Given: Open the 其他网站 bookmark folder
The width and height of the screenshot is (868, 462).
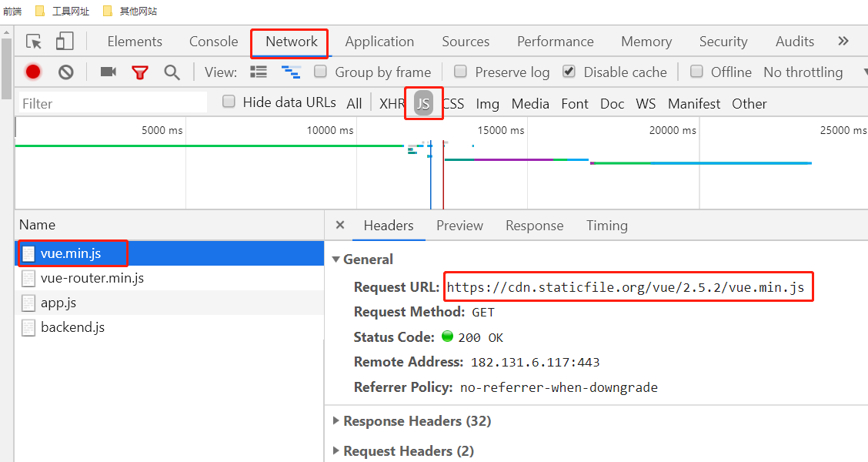Looking at the screenshot, I should 130,11.
